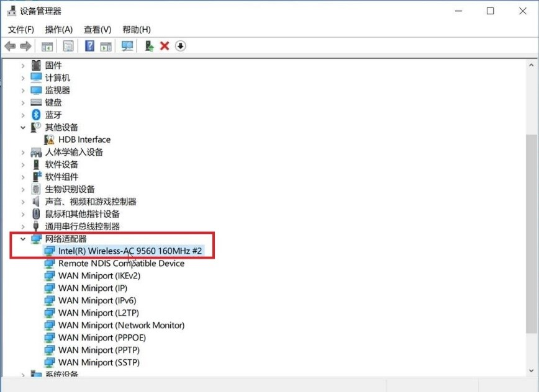Click the show/hide console tree icon
Image resolution: width=539 pixels, height=392 pixels.
click(47, 46)
